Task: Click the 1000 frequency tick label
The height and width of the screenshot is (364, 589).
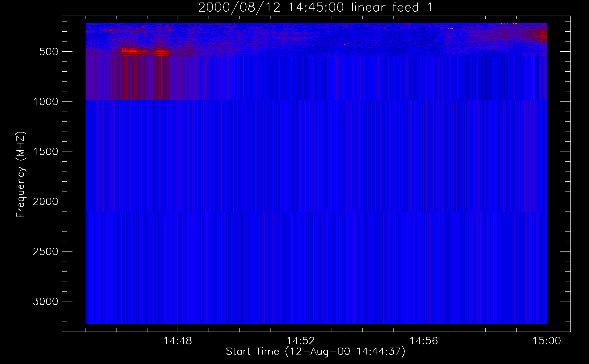Action: coord(46,102)
